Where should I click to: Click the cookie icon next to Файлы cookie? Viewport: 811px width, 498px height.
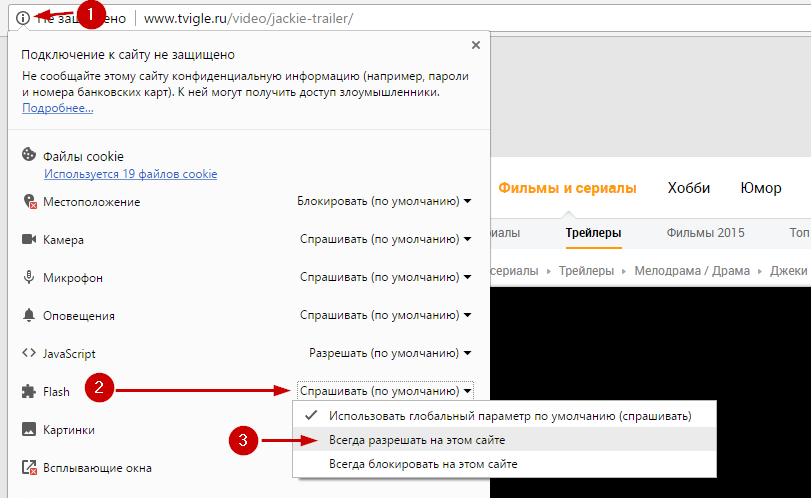(x=29, y=156)
